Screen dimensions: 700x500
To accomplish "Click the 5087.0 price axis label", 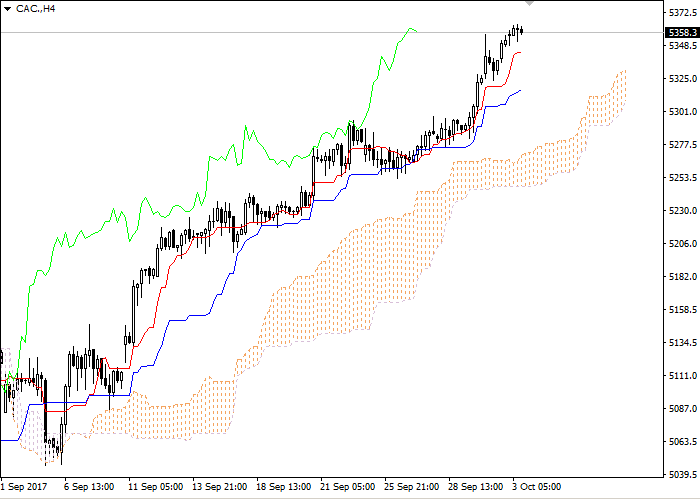I will pyautogui.click(x=683, y=409).
